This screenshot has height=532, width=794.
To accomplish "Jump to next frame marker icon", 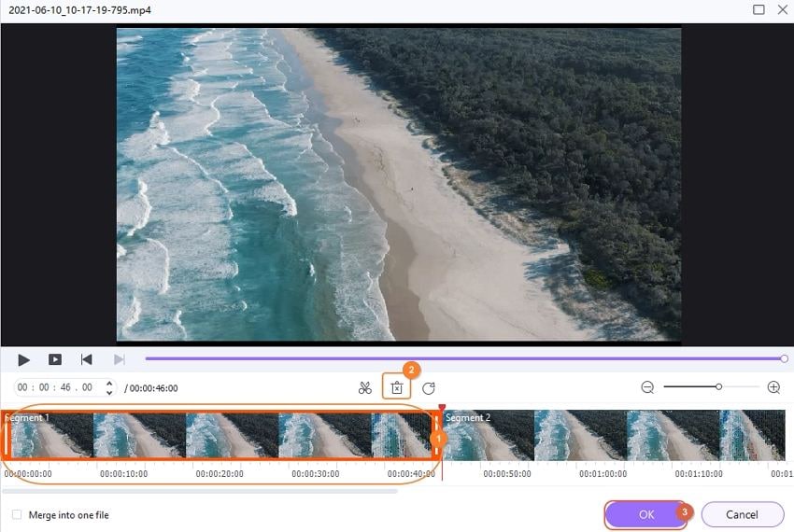I will [x=119, y=359].
